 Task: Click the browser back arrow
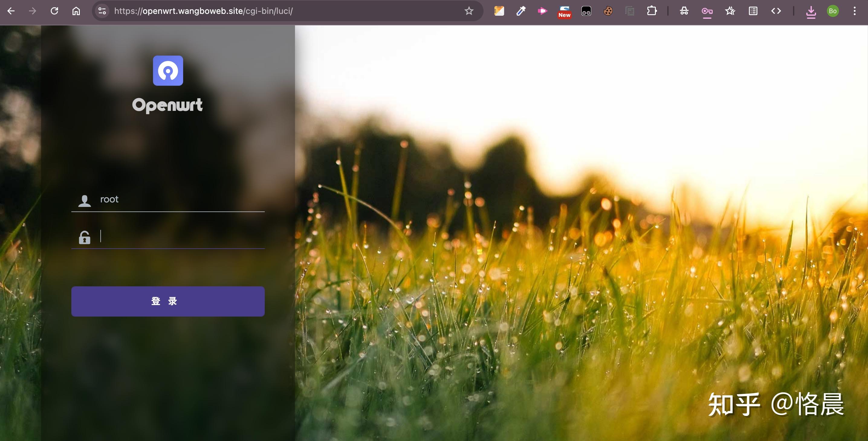click(11, 11)
